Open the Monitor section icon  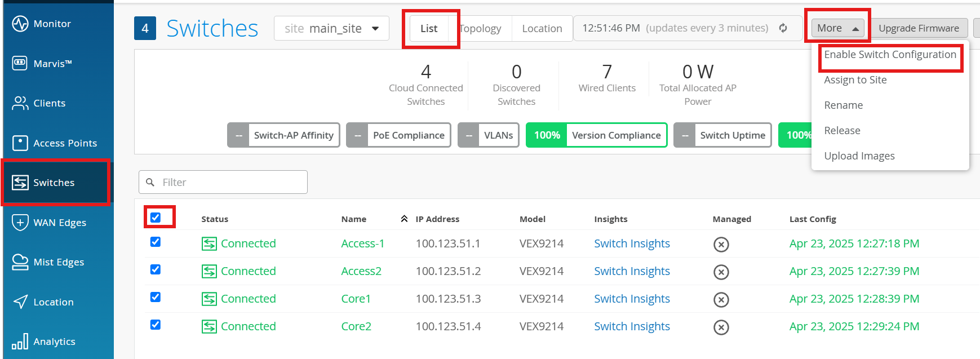[x=20, y=24]
